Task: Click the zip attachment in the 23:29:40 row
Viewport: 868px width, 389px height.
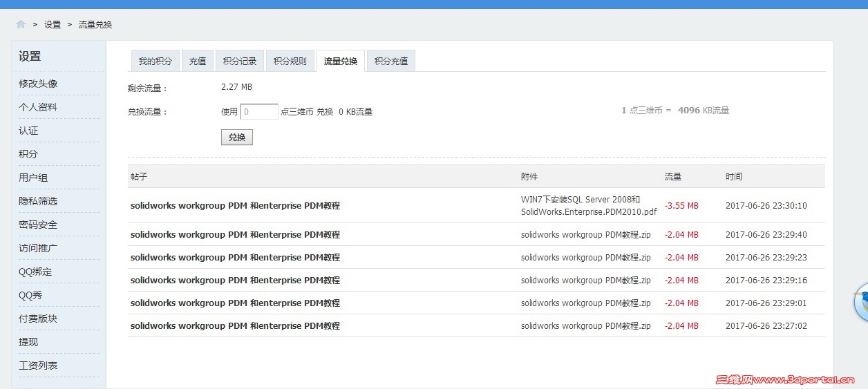Action: pyautogui.click(x=586, y=234)
